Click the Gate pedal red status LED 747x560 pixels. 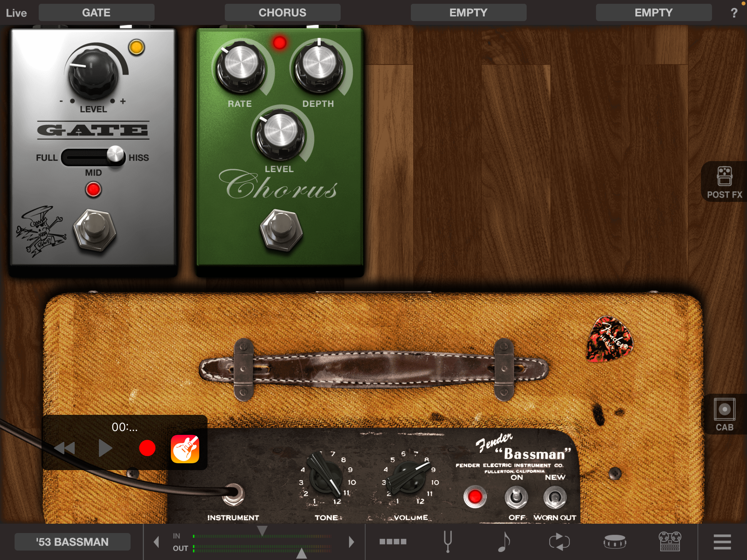click(93, 190)
